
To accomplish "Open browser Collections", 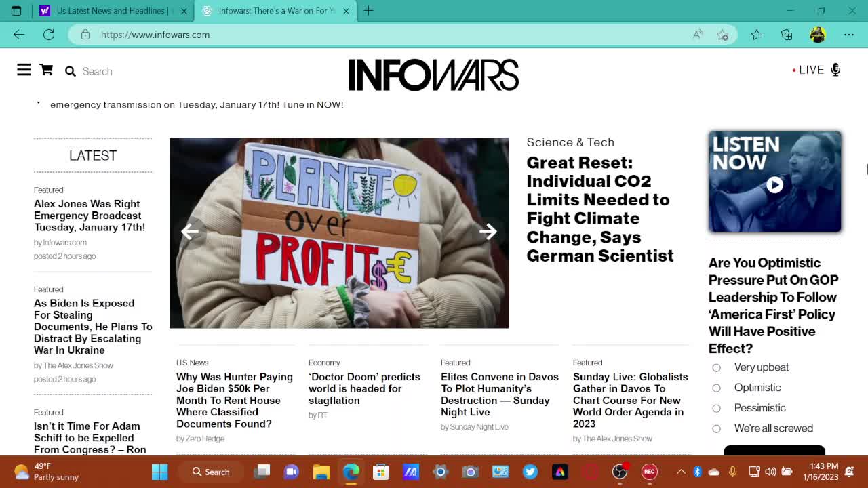I will [x=787, y=35].
